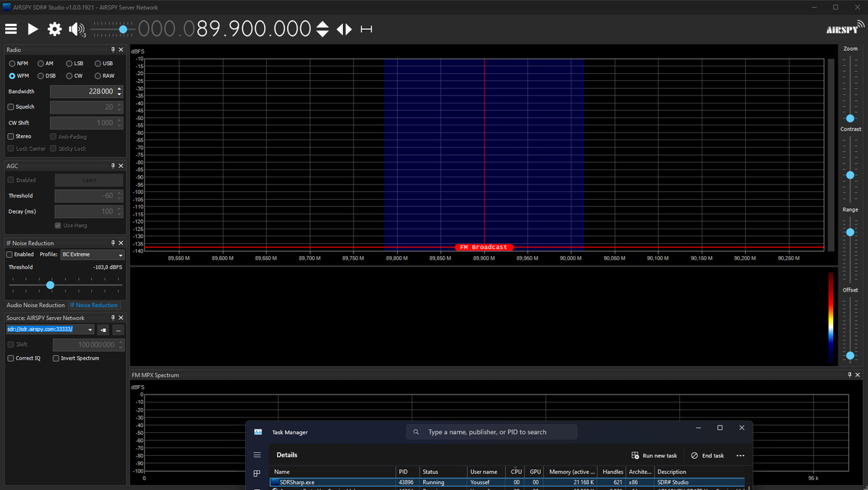The image size is (868, 490).
Task: Click the Task Manager search box
Action: [x=492, y=432]
